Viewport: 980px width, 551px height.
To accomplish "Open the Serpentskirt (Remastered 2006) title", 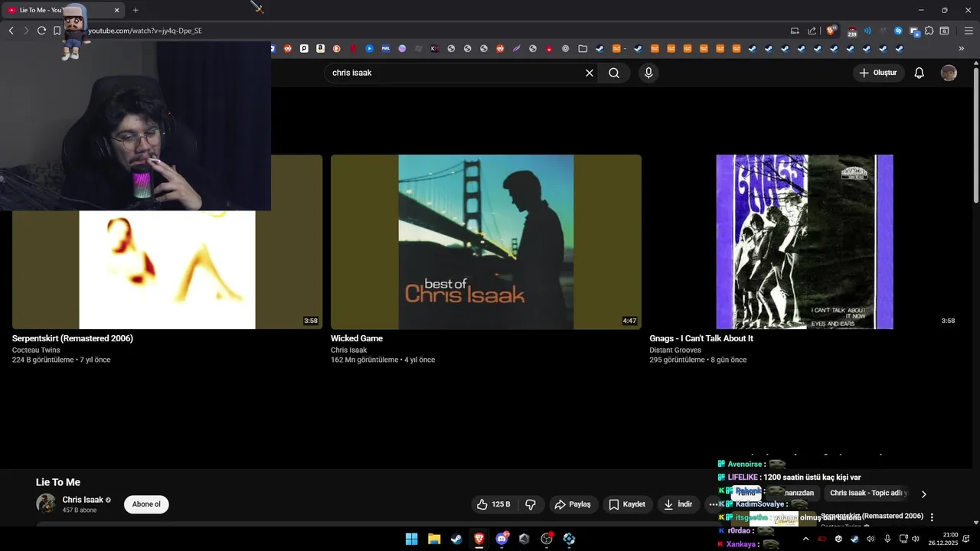I will [x=73, y=338].
